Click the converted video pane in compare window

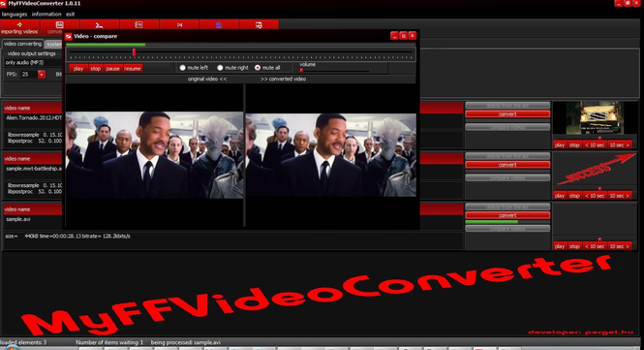pos(331,155)
